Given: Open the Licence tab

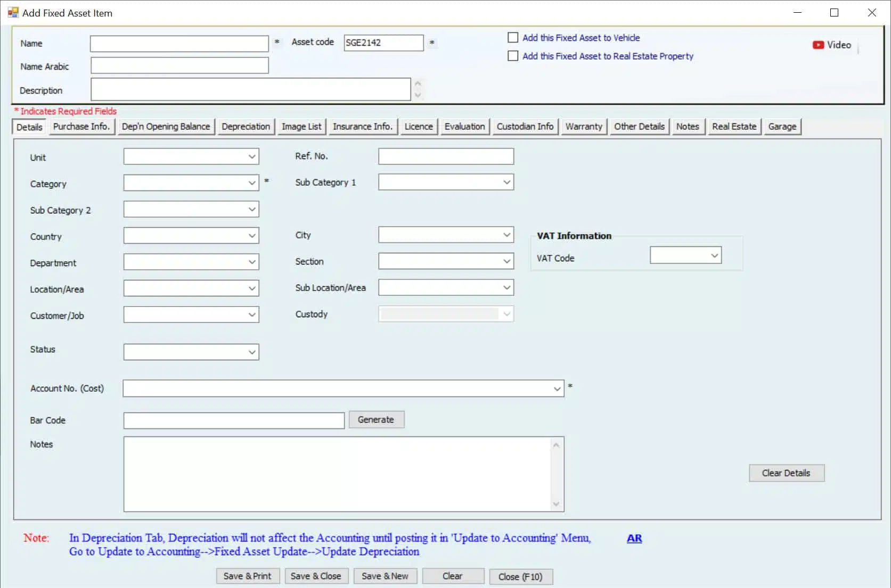Looking at the screenshot, I should (x=419, y=127).
